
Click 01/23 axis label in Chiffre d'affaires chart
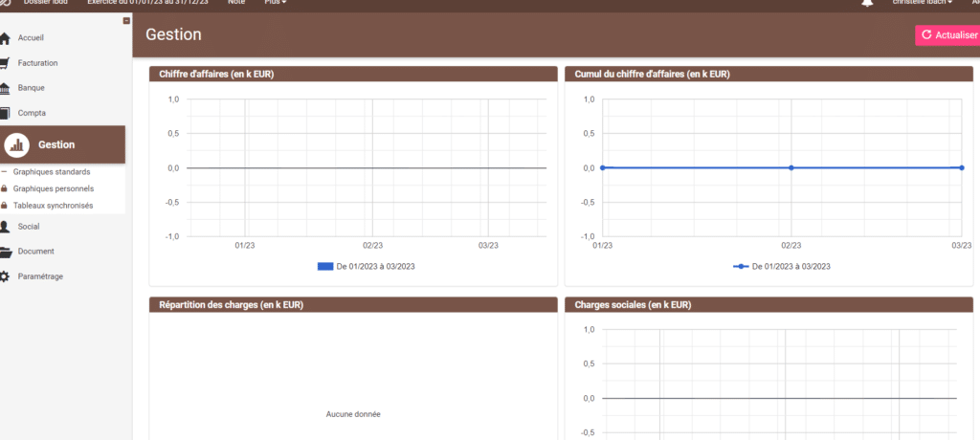click(245, 246)
